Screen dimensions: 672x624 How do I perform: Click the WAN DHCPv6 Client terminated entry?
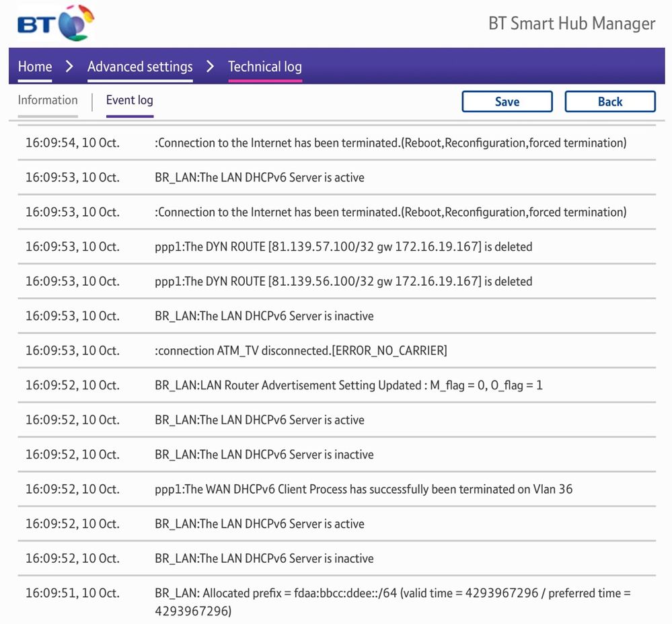[363, 489]
